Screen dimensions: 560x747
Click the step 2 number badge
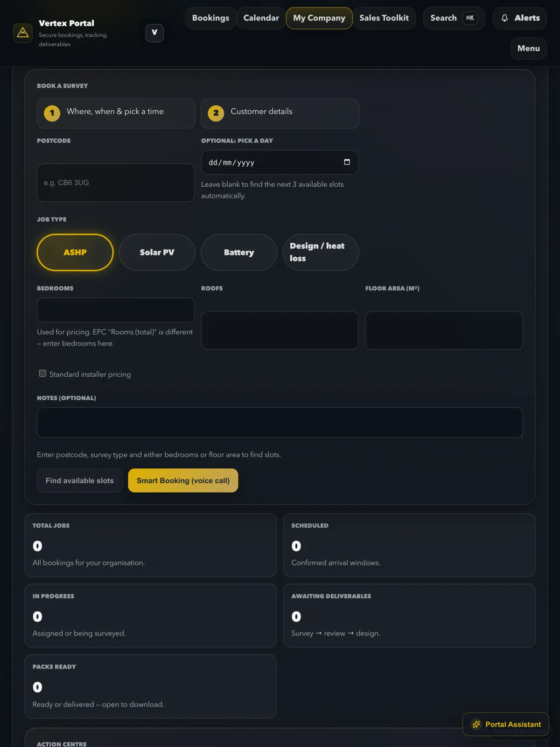(x=216, y=113)
